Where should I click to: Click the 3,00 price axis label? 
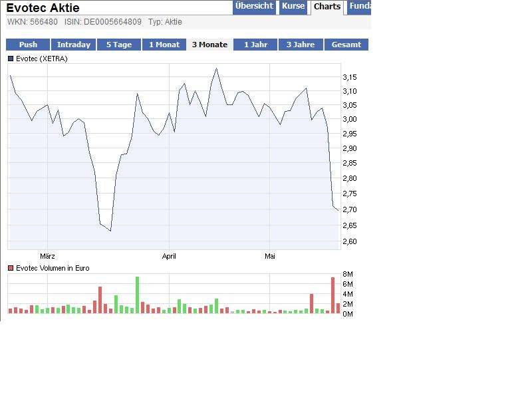click(x=350, y=119)
